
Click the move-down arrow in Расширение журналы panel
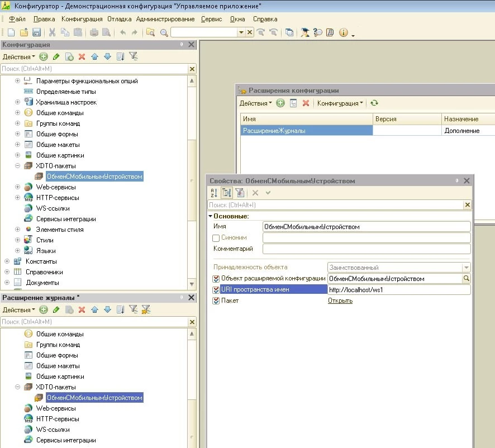(x=107, y=310)
